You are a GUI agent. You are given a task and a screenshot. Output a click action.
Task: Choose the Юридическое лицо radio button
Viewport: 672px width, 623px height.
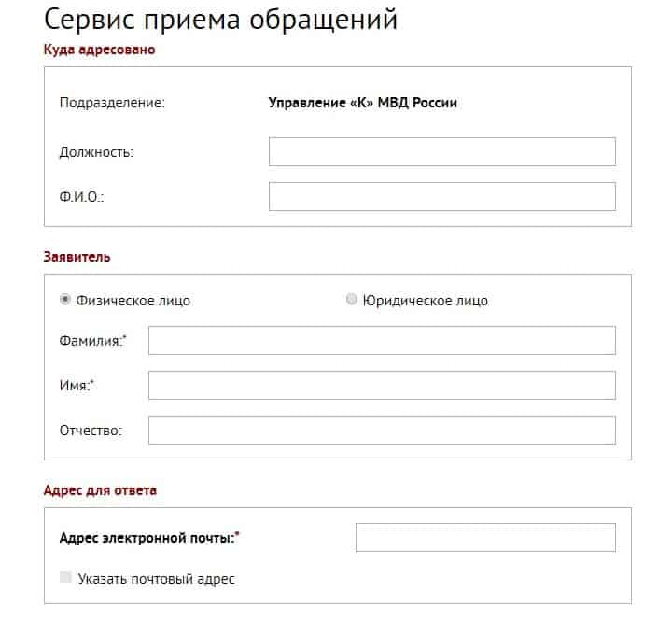[x=352, y=300]
